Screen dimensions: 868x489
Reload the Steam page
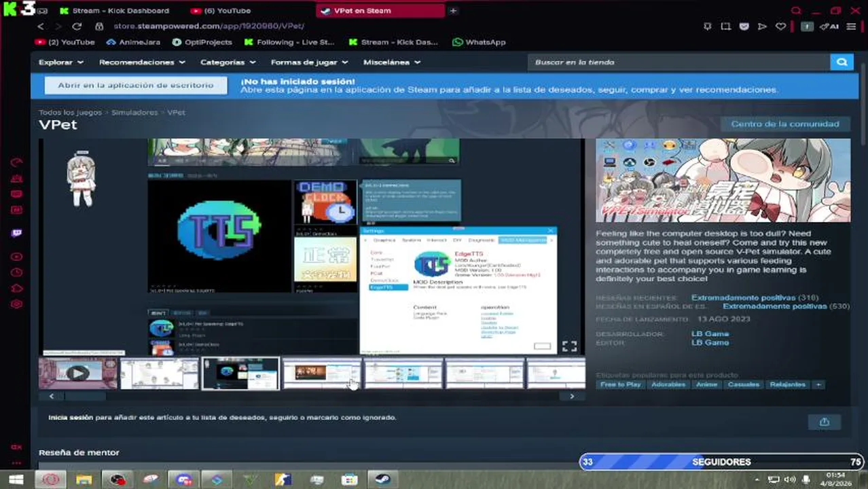click(x=77, y=26)
